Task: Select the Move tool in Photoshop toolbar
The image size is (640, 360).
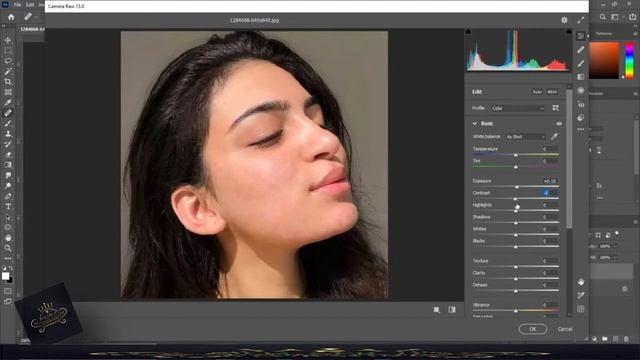Action: 8,40
